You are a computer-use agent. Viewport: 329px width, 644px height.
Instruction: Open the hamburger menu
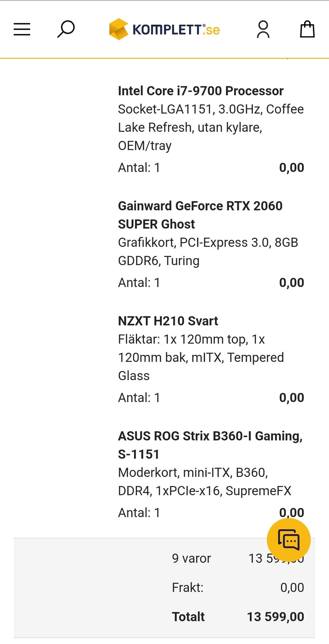coord(22,29)
